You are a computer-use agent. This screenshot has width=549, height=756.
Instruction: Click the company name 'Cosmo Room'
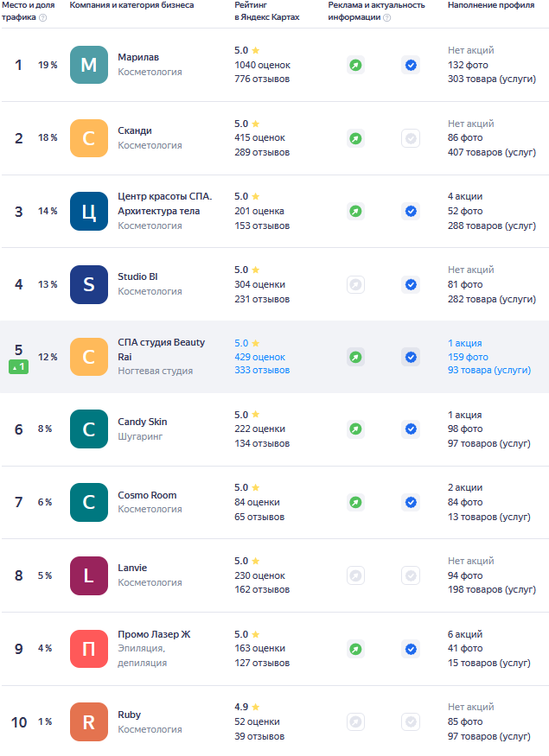(x=147, y=495)
